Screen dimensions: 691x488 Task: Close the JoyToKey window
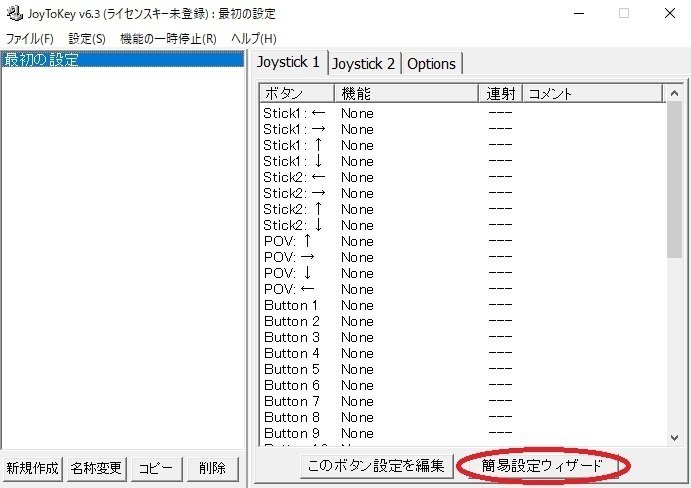670,13
